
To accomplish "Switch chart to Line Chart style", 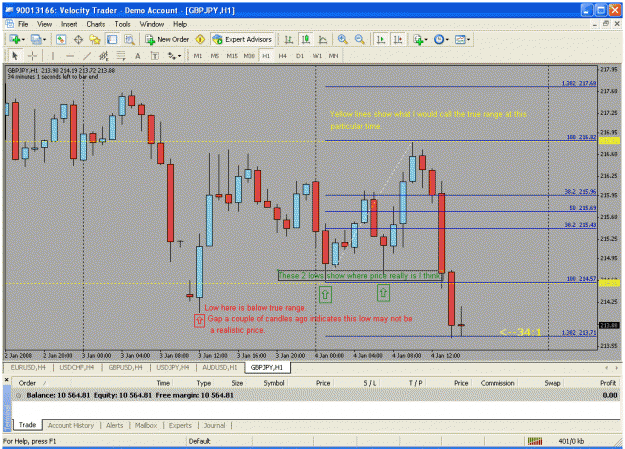I will 323,39.
